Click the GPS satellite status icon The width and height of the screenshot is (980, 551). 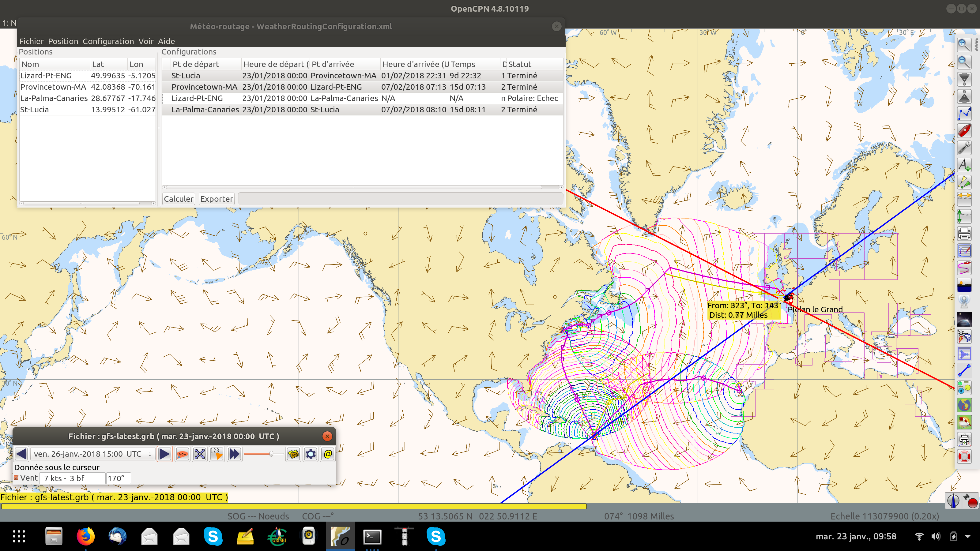(970, 501)
